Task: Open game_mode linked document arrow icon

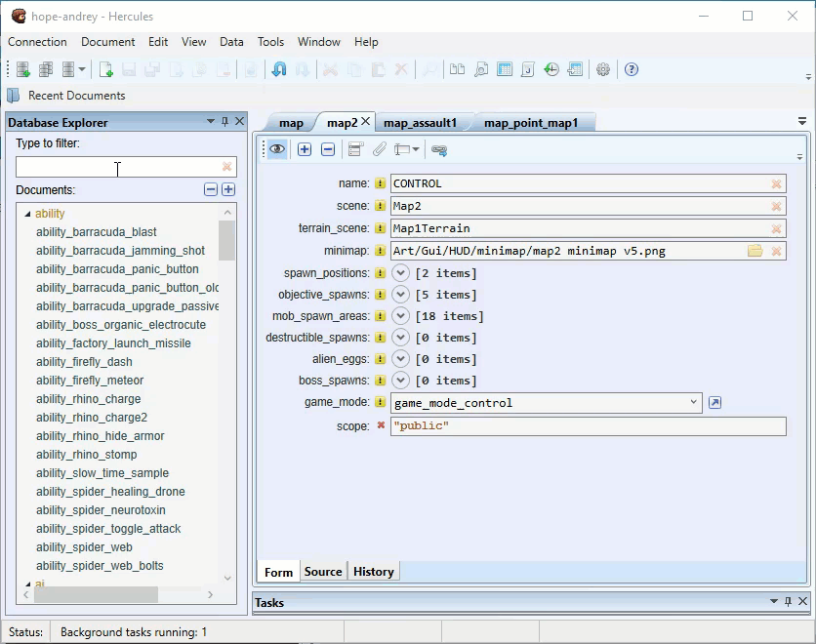Action: (715, 403)
